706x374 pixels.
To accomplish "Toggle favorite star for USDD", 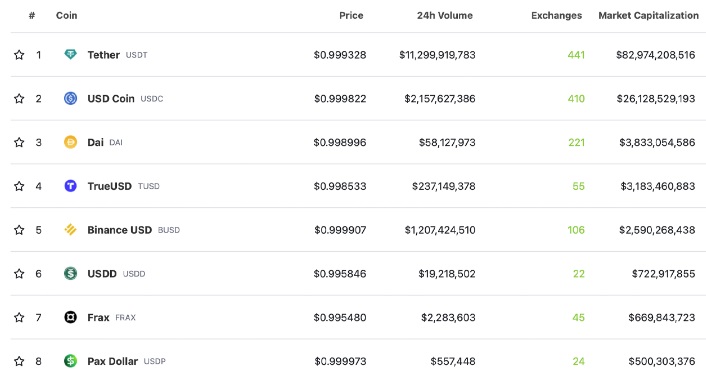I will point(19,274).
